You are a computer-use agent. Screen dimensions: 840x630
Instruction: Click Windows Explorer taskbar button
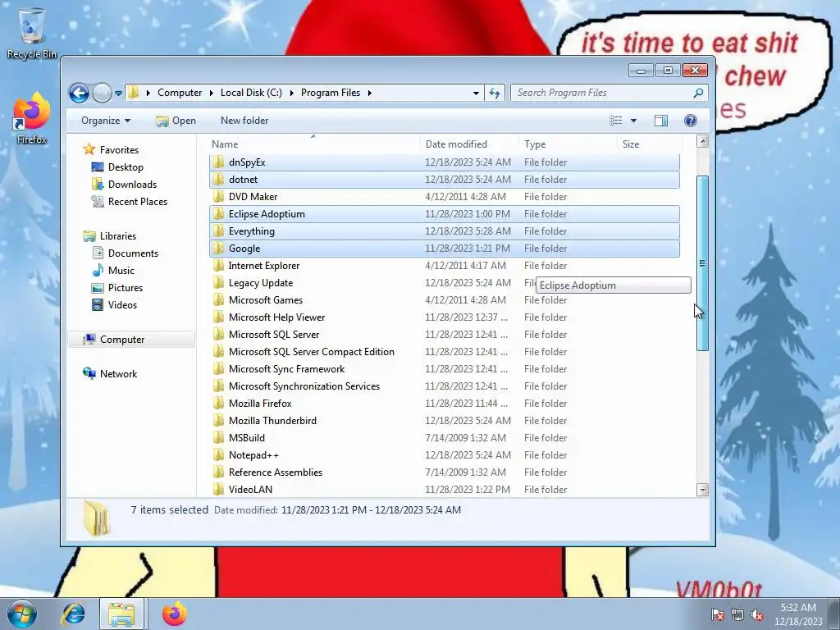[x=121, y=614]
